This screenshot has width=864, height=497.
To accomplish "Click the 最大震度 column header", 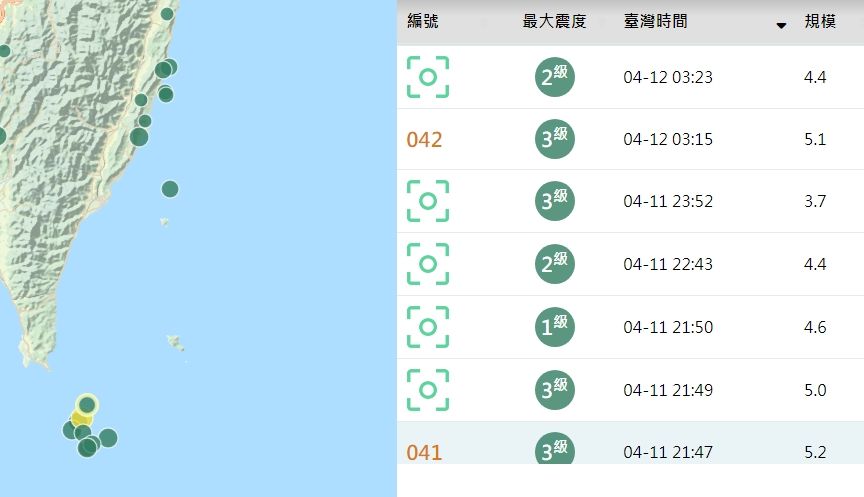I will coord(553,21).
